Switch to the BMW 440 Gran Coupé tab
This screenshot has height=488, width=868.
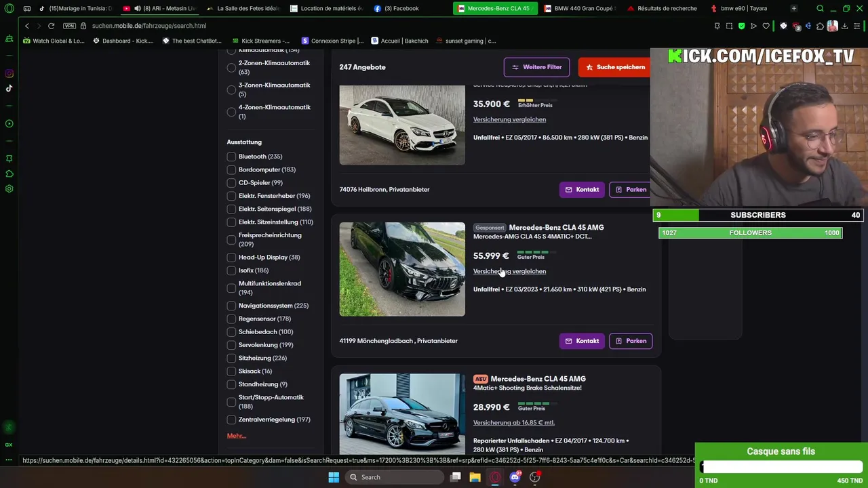coord(580,9)
